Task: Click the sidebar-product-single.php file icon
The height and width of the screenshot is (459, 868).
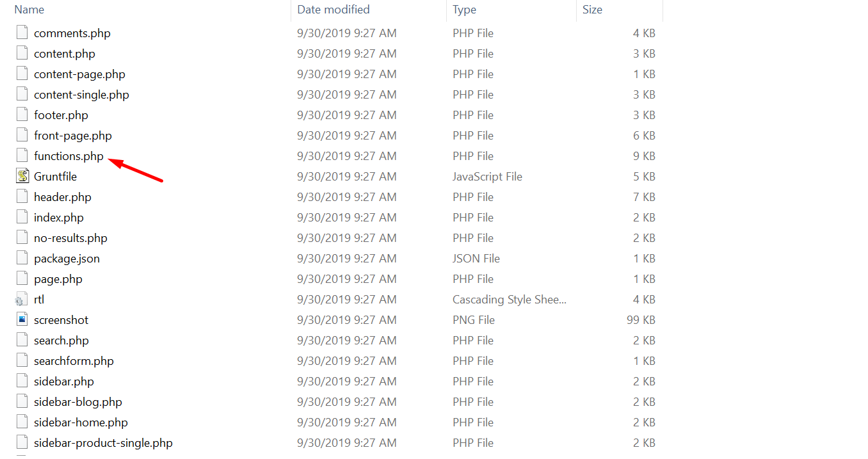Action: (x=22, y=442)
